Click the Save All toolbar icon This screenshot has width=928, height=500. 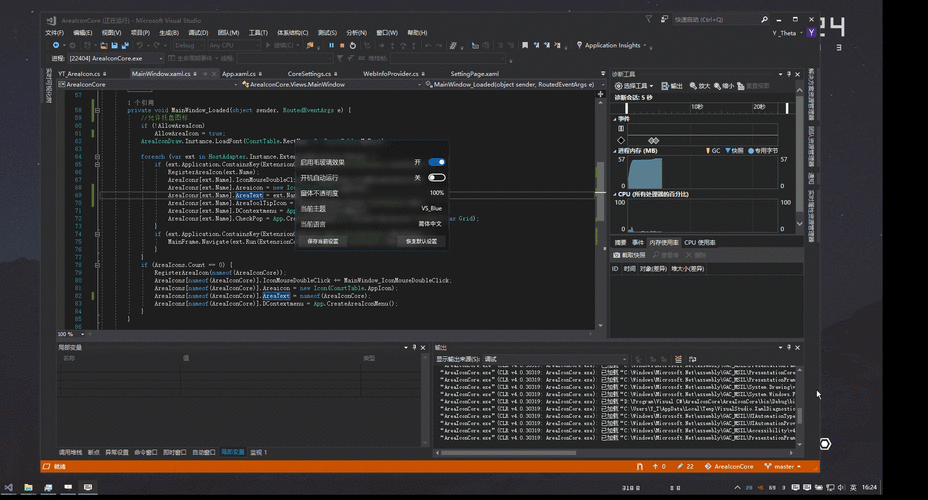[x=125, y=45]
